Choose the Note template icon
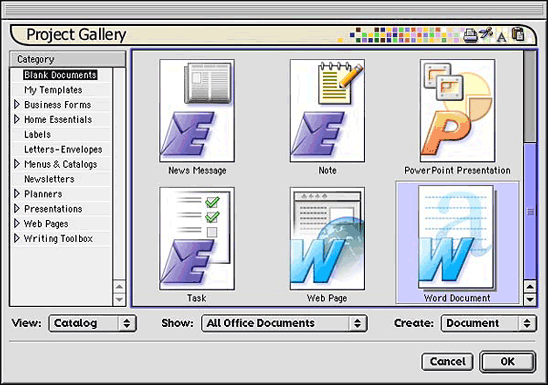 point(327,110)
